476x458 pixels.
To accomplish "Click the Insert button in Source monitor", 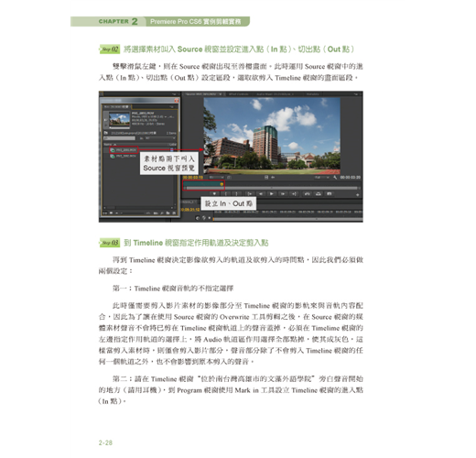I will click(308, 193).
